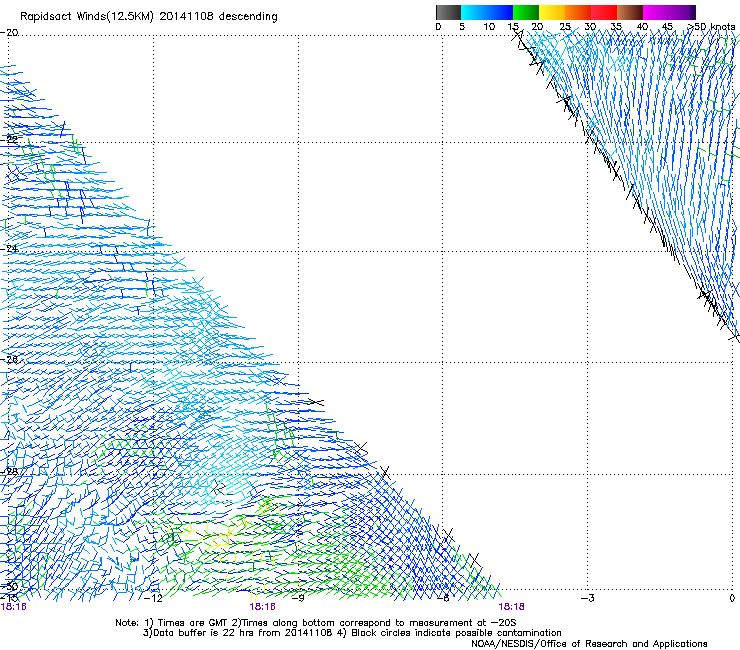
Task: Click the '>50 knots' legend label
Action: [711, 27]
